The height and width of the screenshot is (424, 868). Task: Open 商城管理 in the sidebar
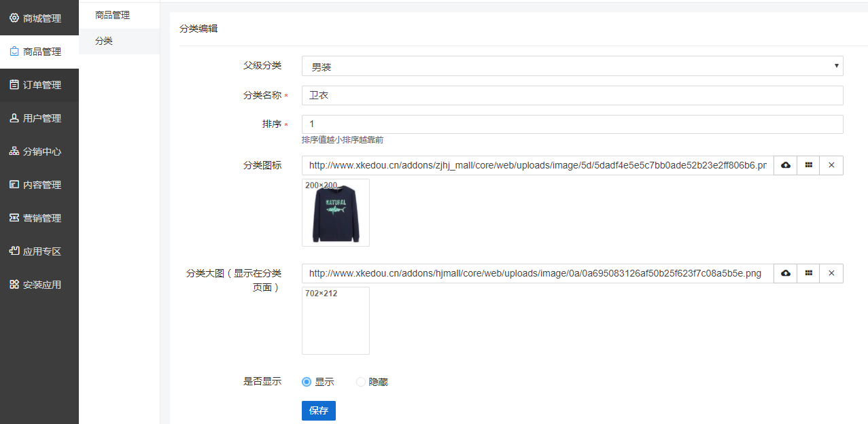[39, 18]
